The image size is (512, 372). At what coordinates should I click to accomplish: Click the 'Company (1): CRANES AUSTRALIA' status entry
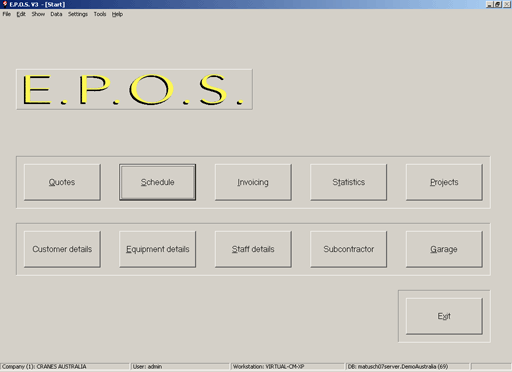point(65,367)
